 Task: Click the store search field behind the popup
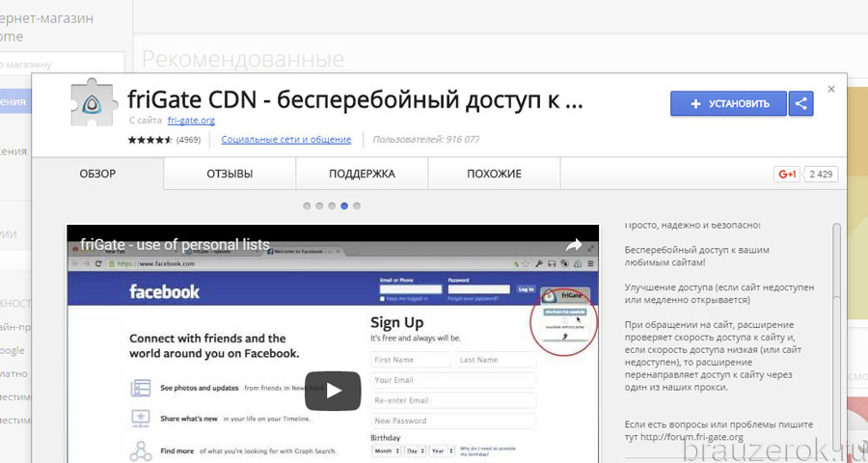pos(62,65)
